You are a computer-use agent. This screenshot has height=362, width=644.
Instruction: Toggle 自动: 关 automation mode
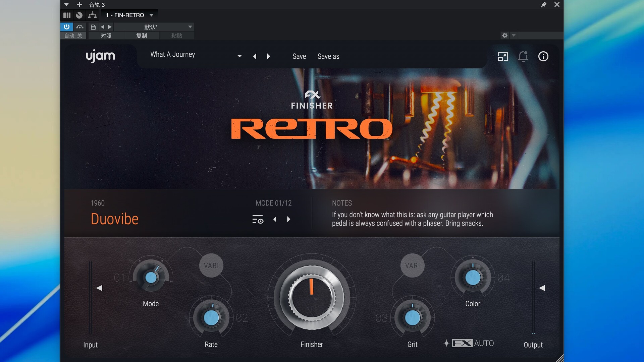pos(73,36)
